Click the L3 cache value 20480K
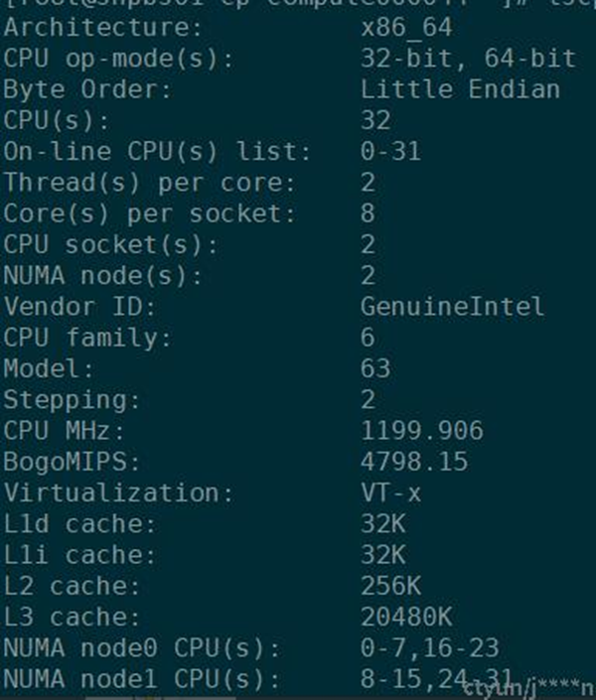 click(406, 617)
